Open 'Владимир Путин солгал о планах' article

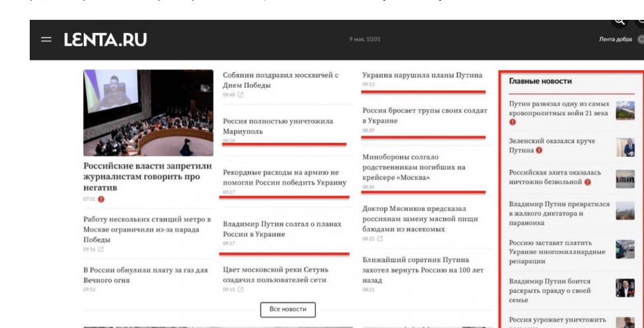[x=282, y=229]
